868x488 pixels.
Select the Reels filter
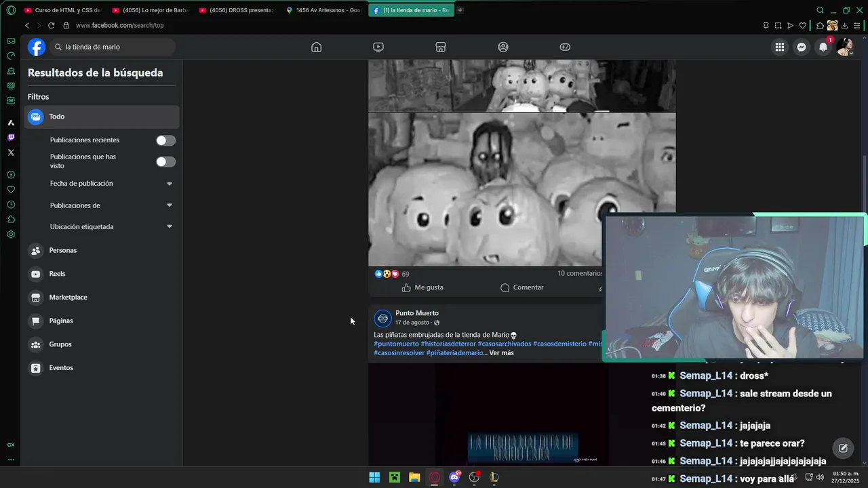tap(102, 274)
